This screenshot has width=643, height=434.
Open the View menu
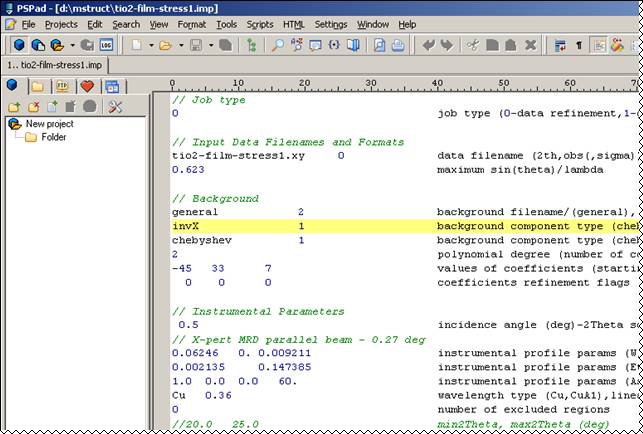pyautogui.click(x=159, y=25)
